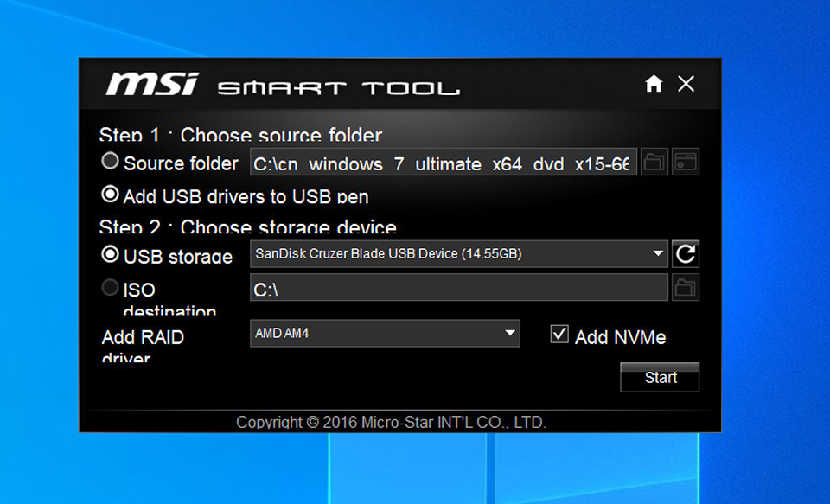Click the Copyright 2016 Micro-Star text
This screenshot has width=830, height=504.
[x=391, y=422]
